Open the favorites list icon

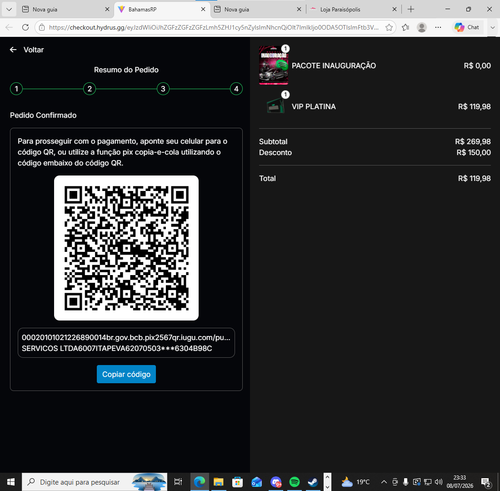point(405,27)
